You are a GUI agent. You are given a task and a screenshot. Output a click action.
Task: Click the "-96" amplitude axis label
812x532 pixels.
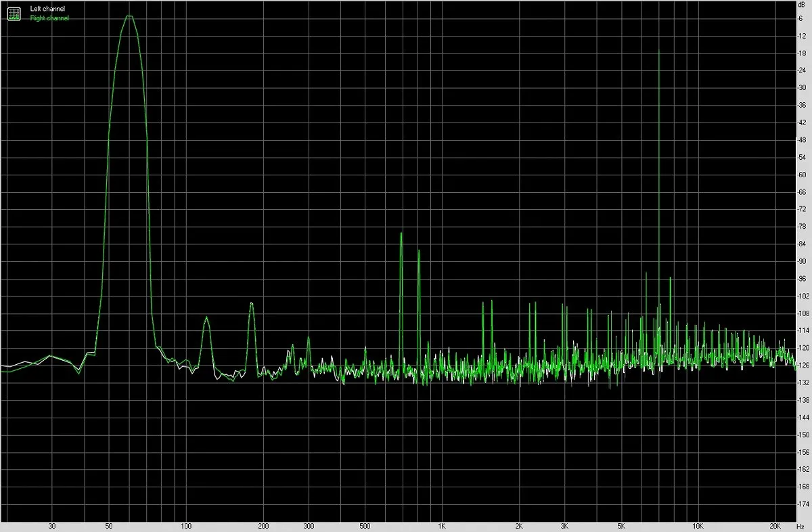pyautogui.click(x=803, y=278)
